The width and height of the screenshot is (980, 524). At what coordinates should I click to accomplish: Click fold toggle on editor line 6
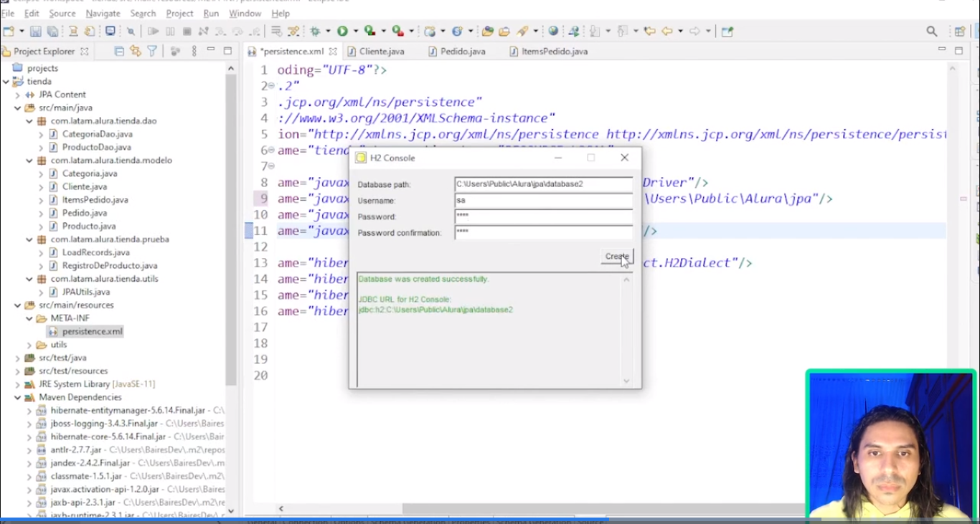[x=271, y=151]
